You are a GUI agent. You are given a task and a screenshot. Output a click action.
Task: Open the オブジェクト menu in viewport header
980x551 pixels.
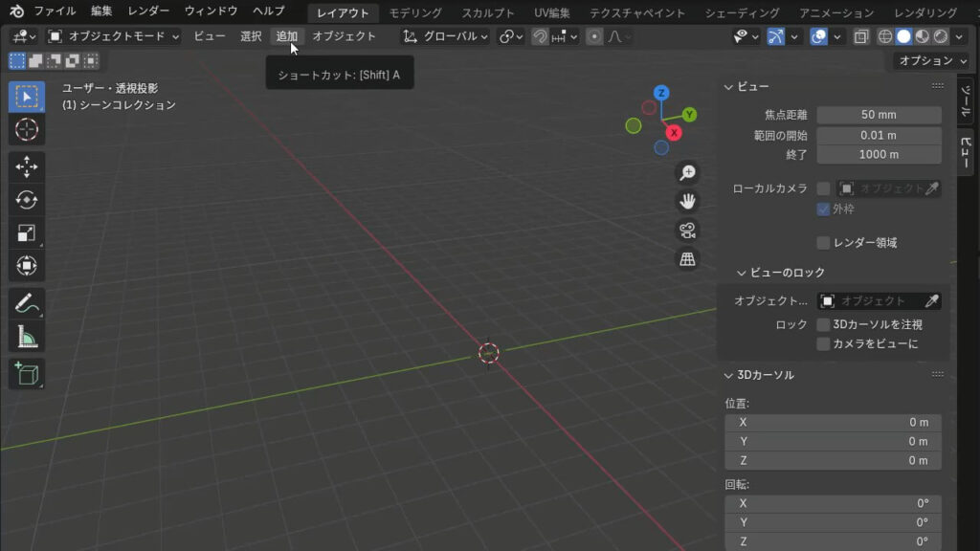344,36
